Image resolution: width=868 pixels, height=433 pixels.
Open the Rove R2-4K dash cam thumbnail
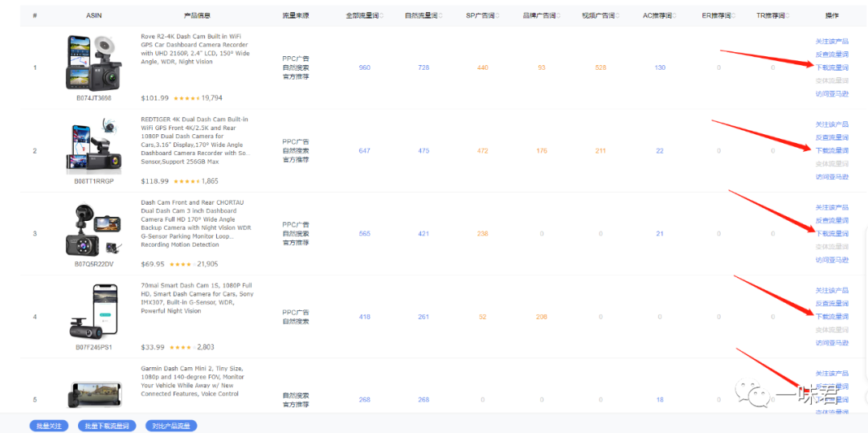click(93, 63)
